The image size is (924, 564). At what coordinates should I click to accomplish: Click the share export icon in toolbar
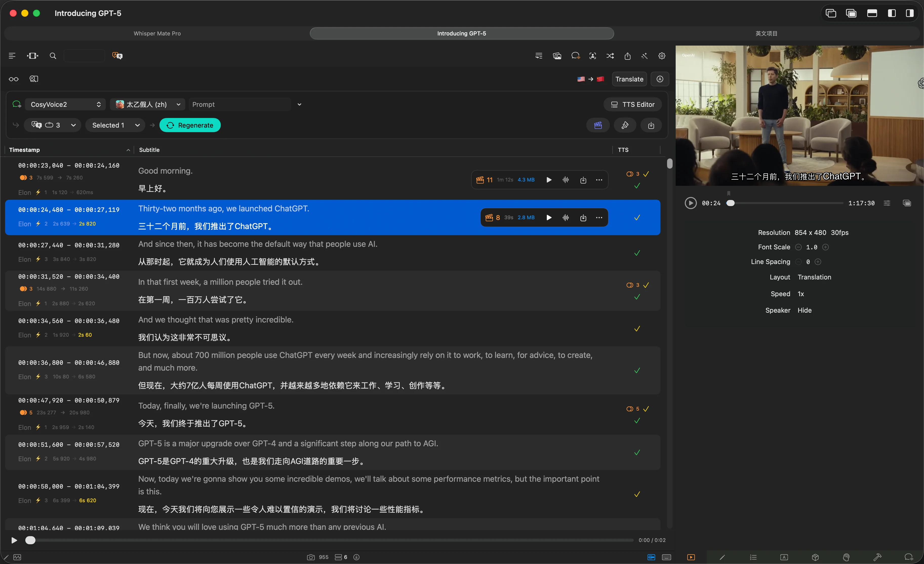click(x=627, y=56)
